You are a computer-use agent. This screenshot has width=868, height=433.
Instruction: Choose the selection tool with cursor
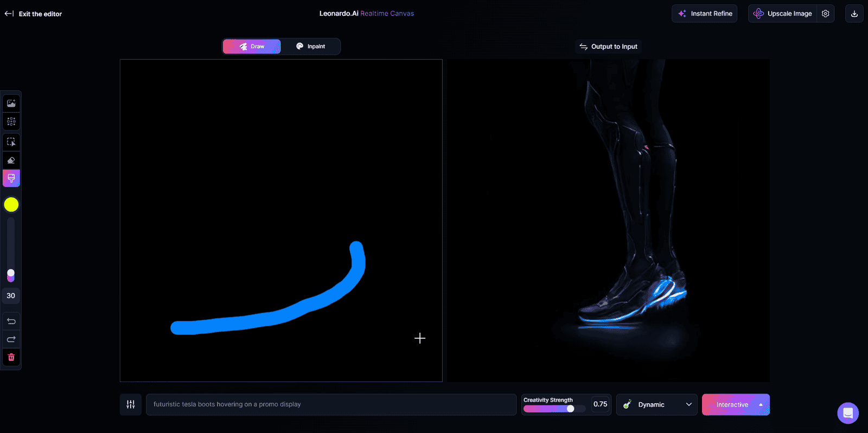coord(11,142)
